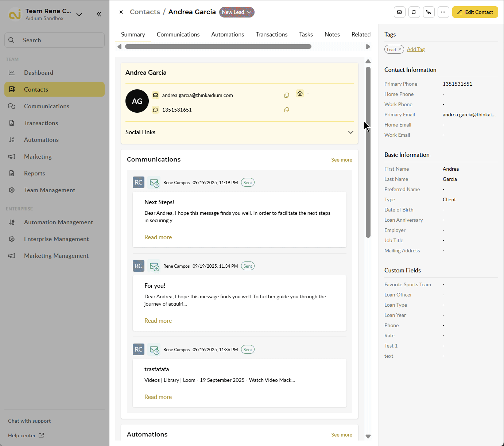This screenshot has width=504, height=446.
Task: Click the chat message icon in top toolbar
Action: click(x=414, y=12)
